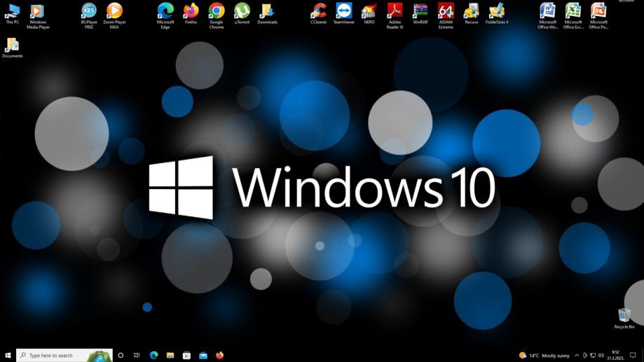Select the WinRAR desktop shortcut
Screen dimensions: 644x362
pyautogui.click(x=420, y=14)
